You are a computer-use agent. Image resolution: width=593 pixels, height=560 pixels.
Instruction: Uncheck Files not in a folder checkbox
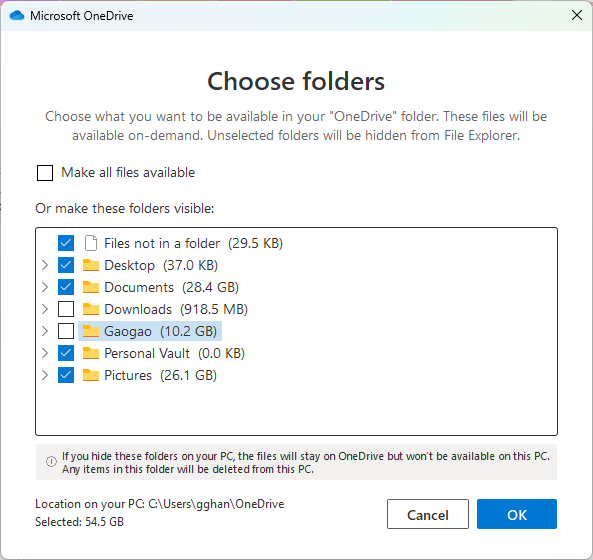coord(66,243)
